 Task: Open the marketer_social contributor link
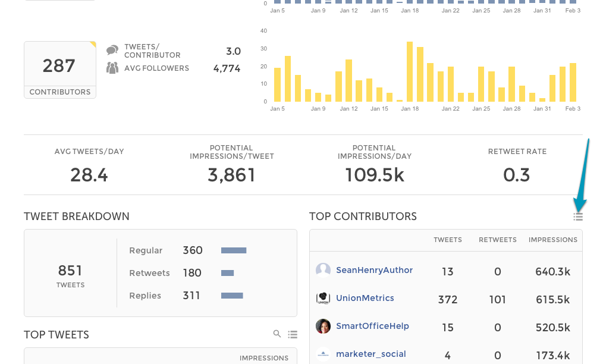[370, 354]
